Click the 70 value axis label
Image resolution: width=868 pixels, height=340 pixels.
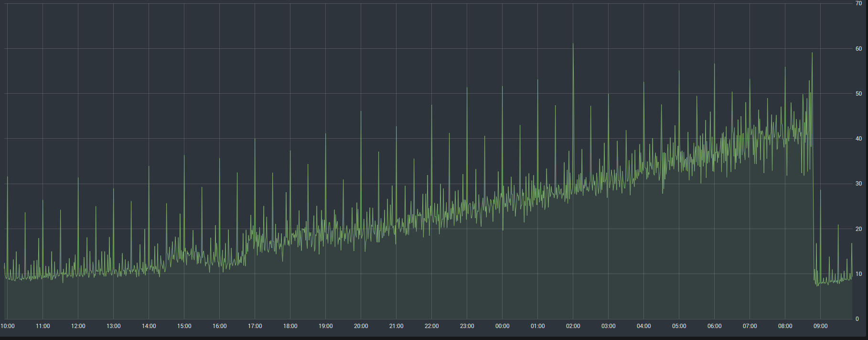pyautogui.click(x=859, y=3)
